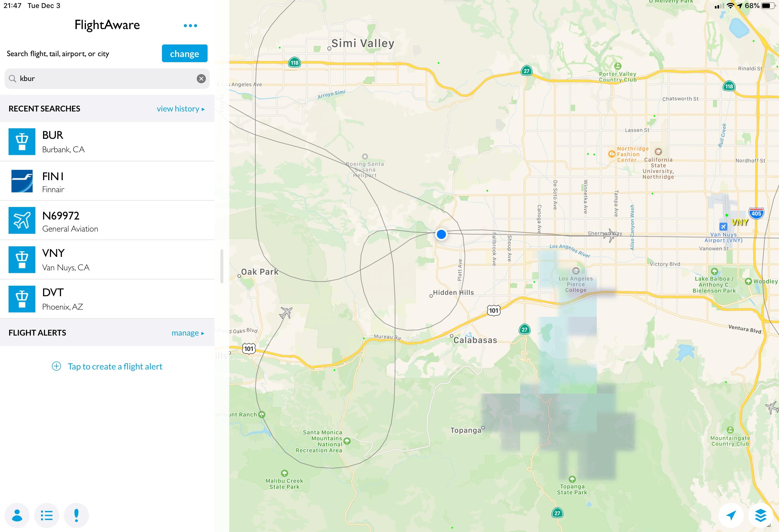
Task: Tap to create a flight alert
Action: [107, 366]
